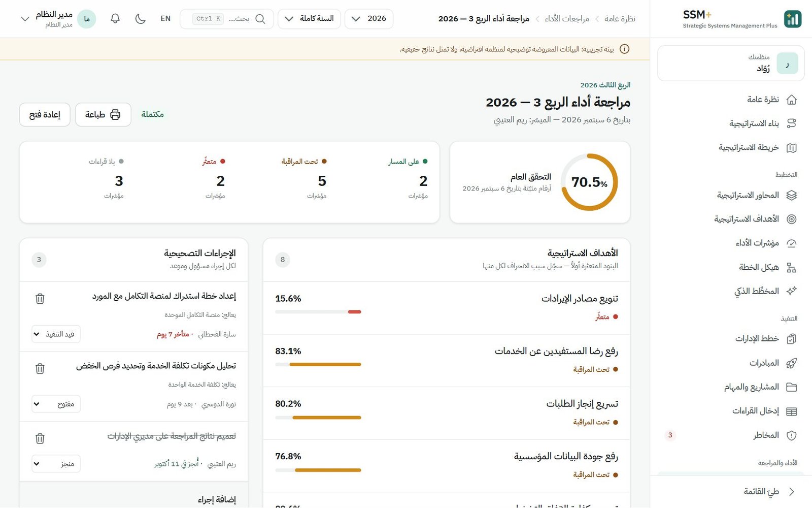
Task: Delete action تعميم نتائج المراجعة trash icon
Action: click(40, 438)
